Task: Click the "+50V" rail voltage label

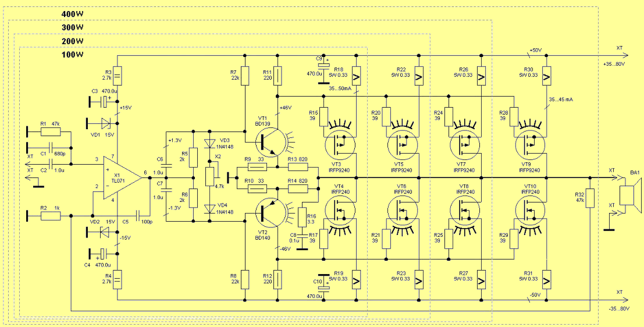Action: (x=536, y=50)
